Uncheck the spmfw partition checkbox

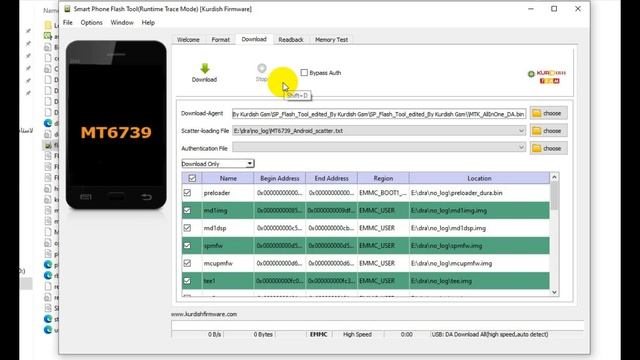pyautogui.click(x=187, y=245)
